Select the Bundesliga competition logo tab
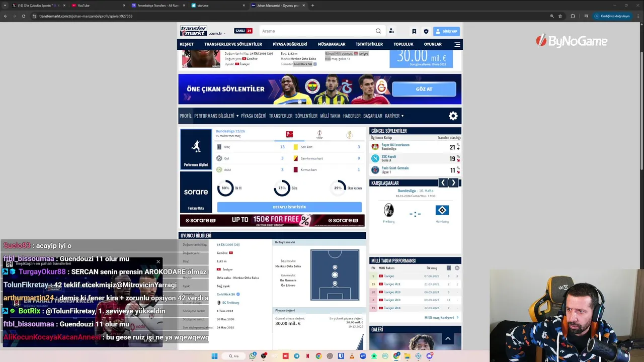The image size is (644, 362). pos(289,134)
